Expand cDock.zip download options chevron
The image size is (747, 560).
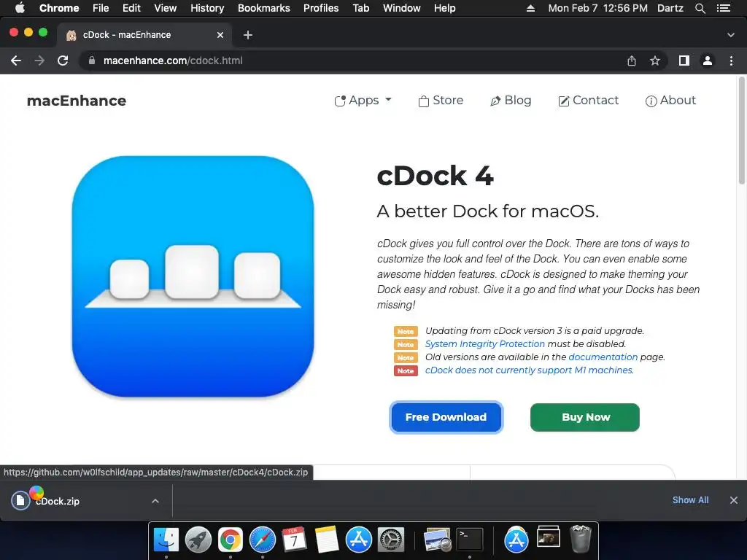[155, 501]
